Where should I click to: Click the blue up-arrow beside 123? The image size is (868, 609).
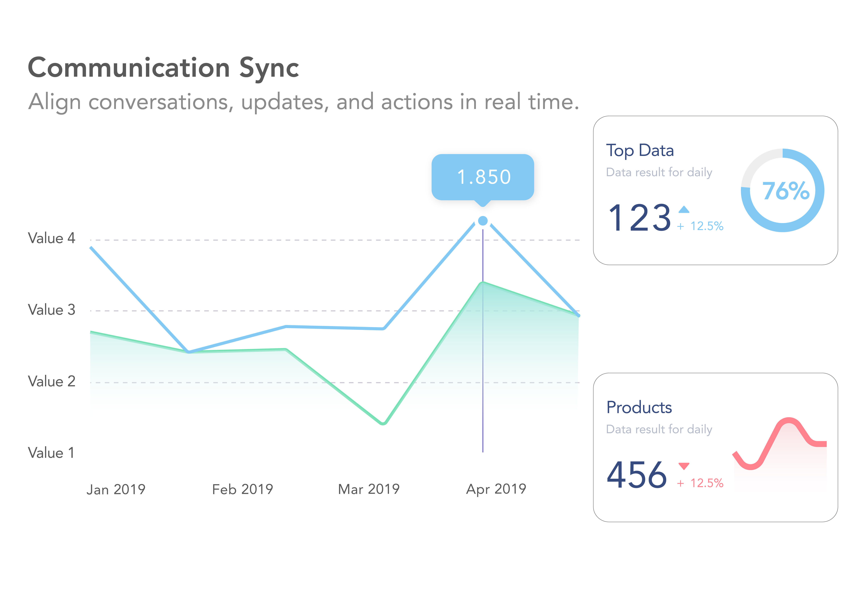coord(684,209)
